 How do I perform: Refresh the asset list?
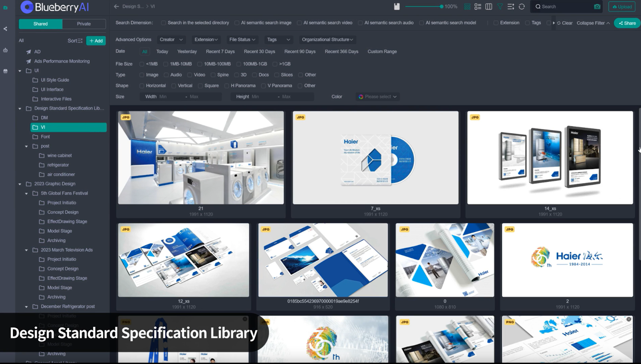[x=522, y=6]
